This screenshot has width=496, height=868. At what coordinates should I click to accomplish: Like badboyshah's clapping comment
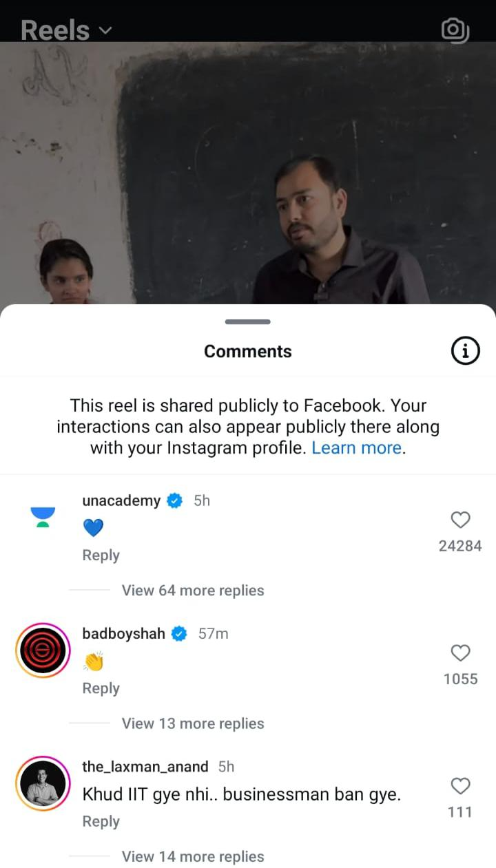click(460, 653)
